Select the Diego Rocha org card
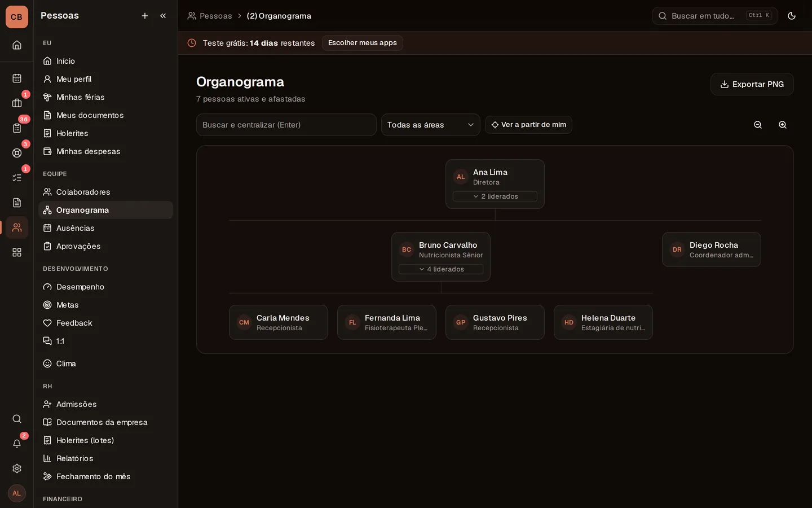812x508 pixels. click(x=712, y=249)
